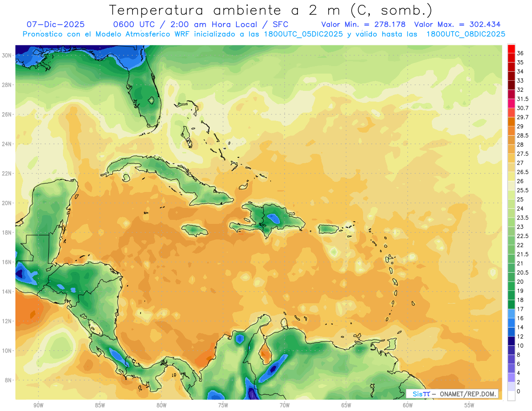
Task: Click legend value 30.7
Action: click(x=523, y=108)
